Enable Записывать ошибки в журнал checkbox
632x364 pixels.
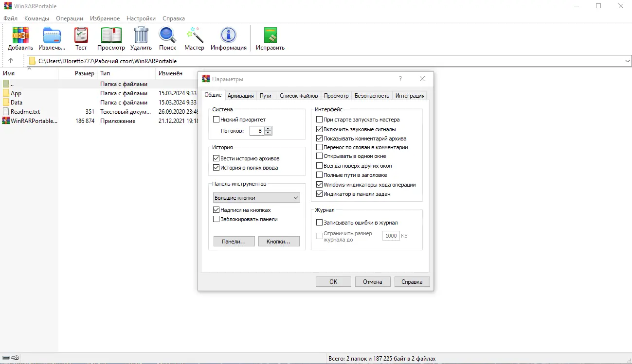319,223
